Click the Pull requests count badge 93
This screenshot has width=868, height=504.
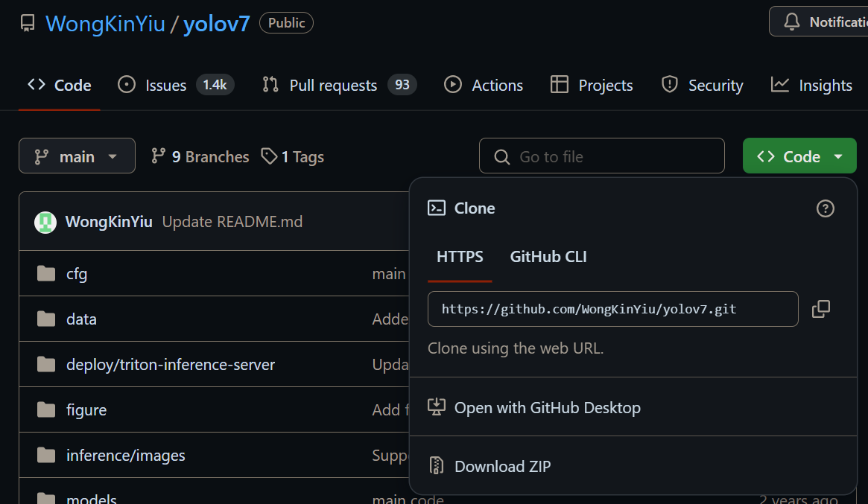[402, 85]
